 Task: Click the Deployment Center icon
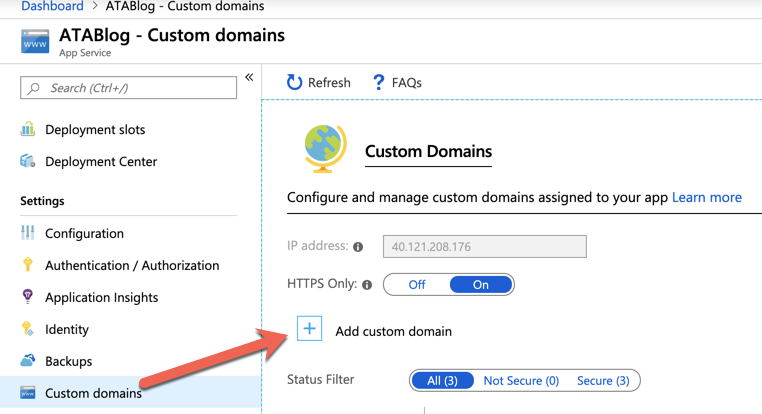(28, 161)
